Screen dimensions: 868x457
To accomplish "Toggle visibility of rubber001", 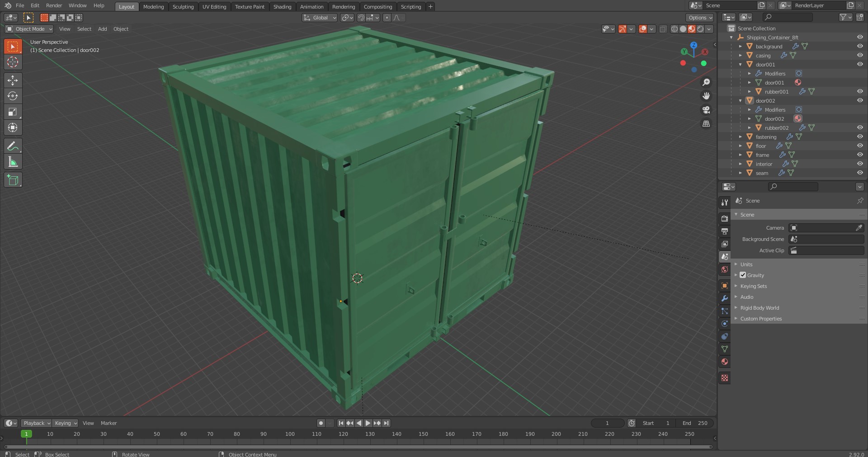I will 860,91.
